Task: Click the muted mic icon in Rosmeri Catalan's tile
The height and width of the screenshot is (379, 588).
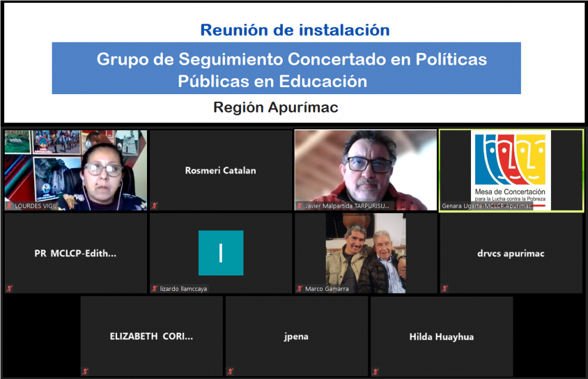Action: (x=155, y=206)
